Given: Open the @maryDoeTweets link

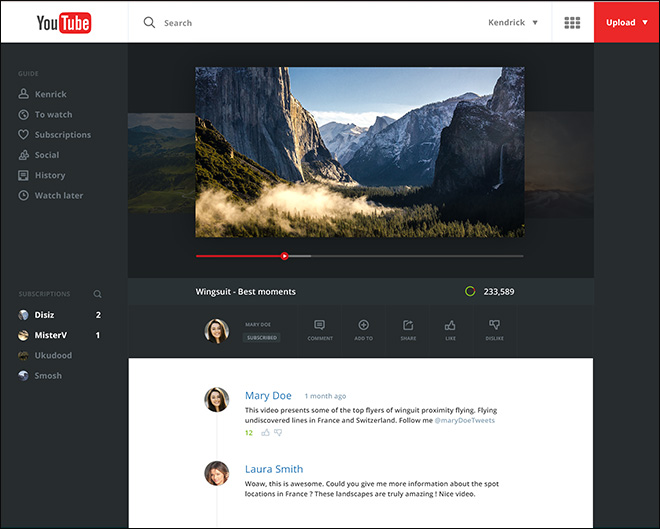Looking at the screenshot, I should tap(464, 421).
